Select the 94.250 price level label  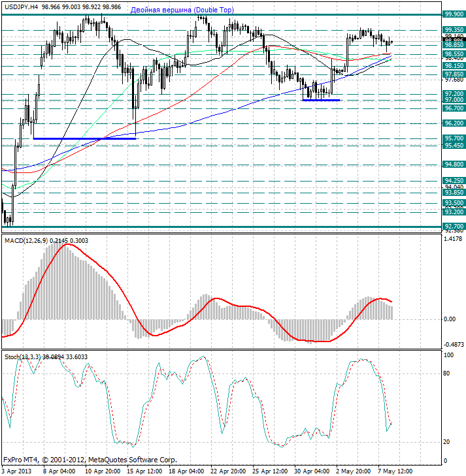coord(454,181)
